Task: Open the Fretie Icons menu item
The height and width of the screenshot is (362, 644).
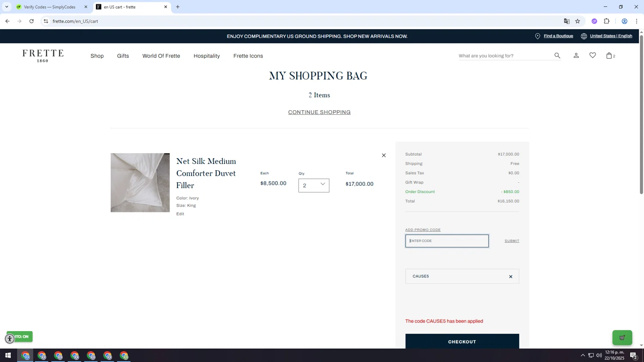Action: click(x=248, y=56)
